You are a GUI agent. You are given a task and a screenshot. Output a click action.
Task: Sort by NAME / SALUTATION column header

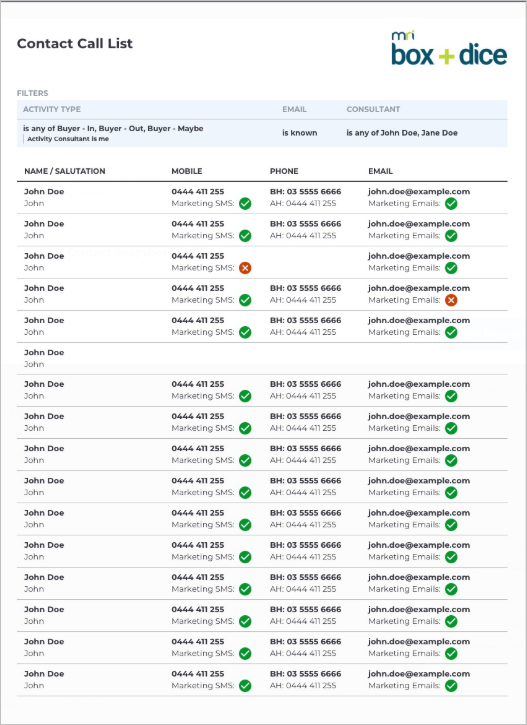65,171
